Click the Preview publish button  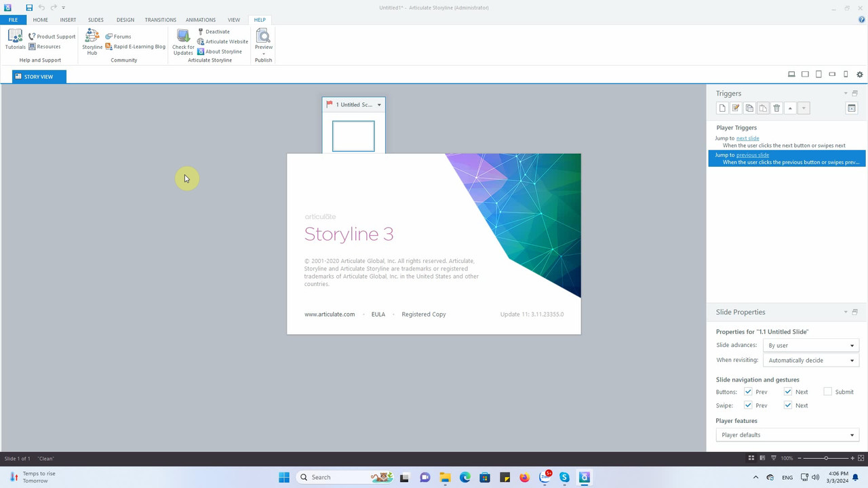pos(263,39)
